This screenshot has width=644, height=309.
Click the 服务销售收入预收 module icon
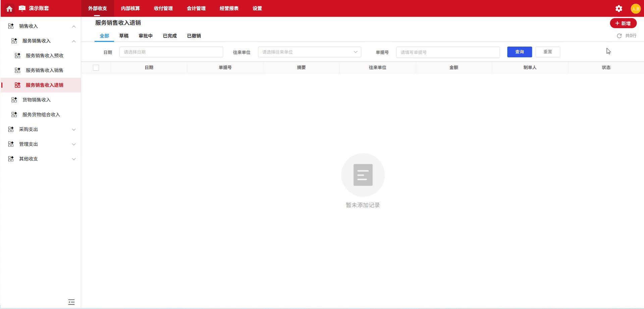tap(17, 56)
